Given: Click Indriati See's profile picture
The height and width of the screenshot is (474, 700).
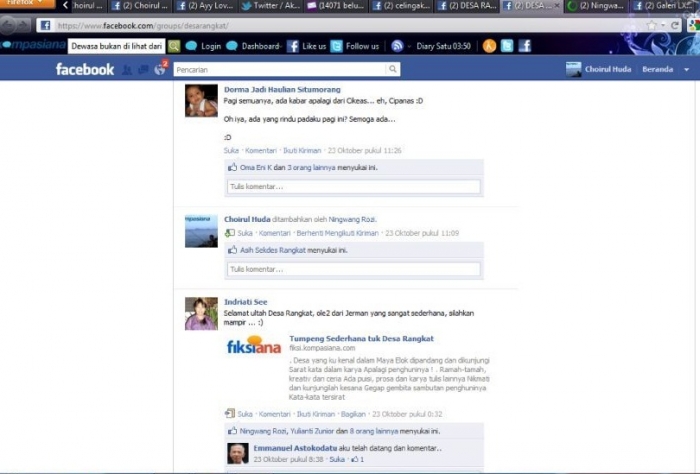Looking at the screenshot, I should click(x=201, y=314).
